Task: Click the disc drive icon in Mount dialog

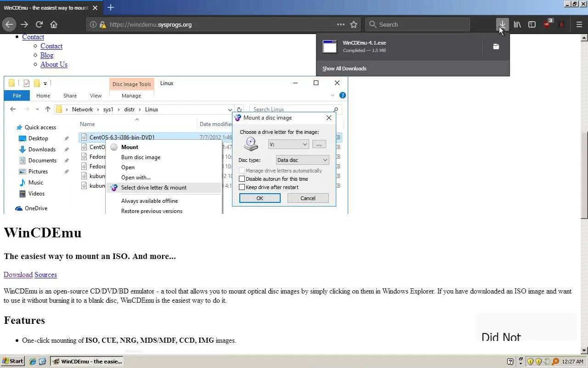Action: coord(251,144)
